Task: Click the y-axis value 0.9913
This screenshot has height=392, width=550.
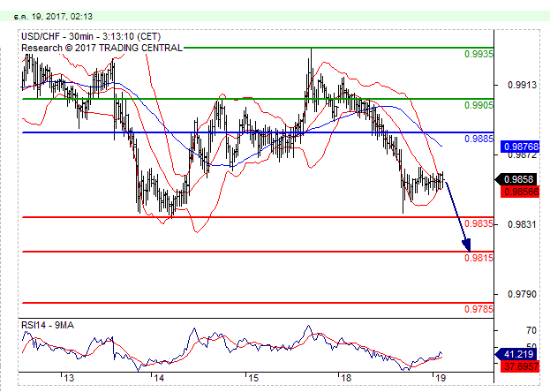Action: pos(522,85)
